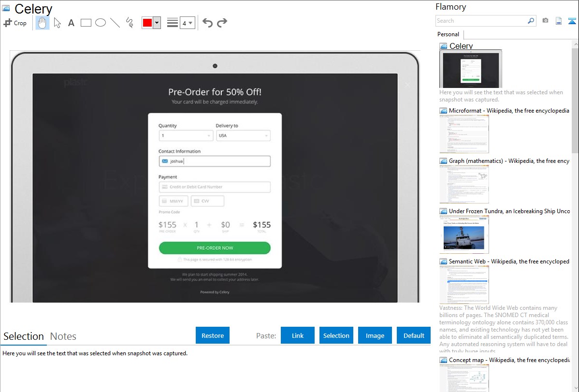Click the blue triangle icon beside the page icon
Image resolution: width=579 pixels, height=392 pixels.
572,21
